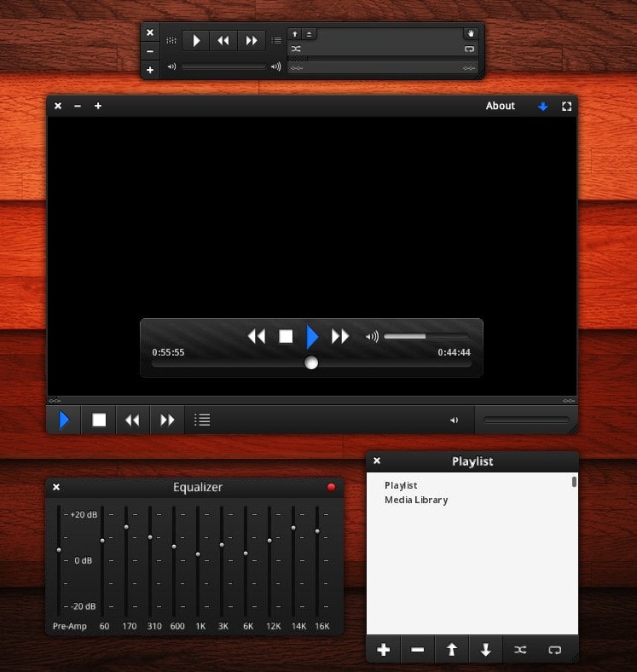Adjust the 1K equalizer band
Image resolution: width=637 pixels, height=672 pixels.
198,554
